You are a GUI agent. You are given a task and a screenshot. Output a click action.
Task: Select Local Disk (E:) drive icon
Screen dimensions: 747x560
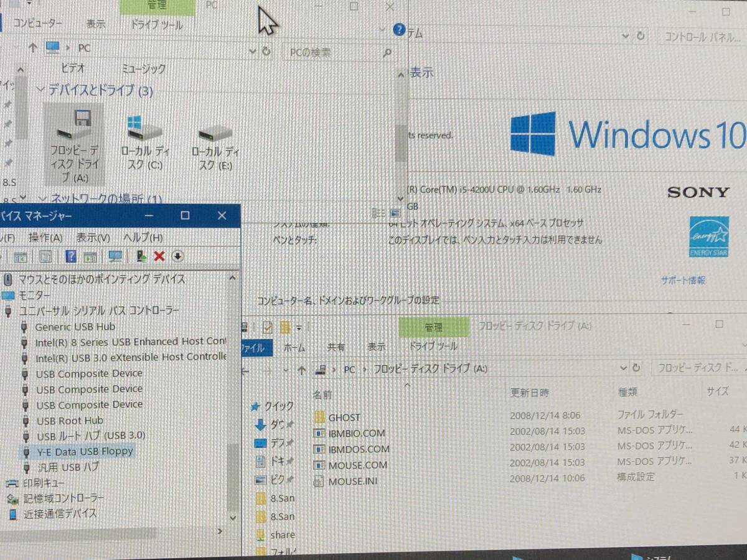pos(215,146)
